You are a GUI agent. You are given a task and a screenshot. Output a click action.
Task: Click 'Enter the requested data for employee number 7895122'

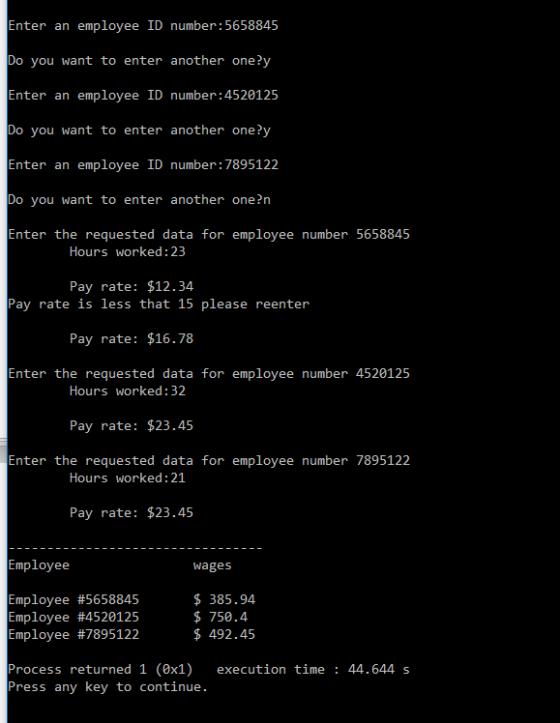(x=209, y=461)
